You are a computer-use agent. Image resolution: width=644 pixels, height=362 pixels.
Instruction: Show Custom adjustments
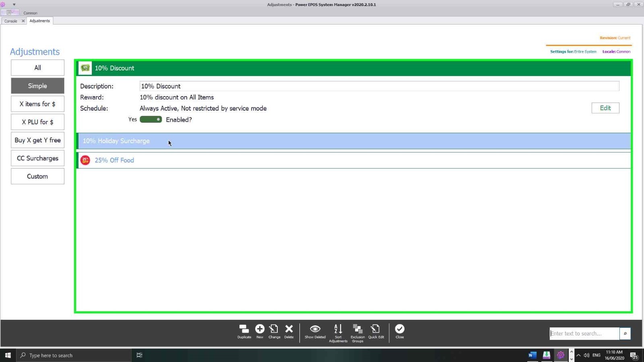click(x=37, y=176)
